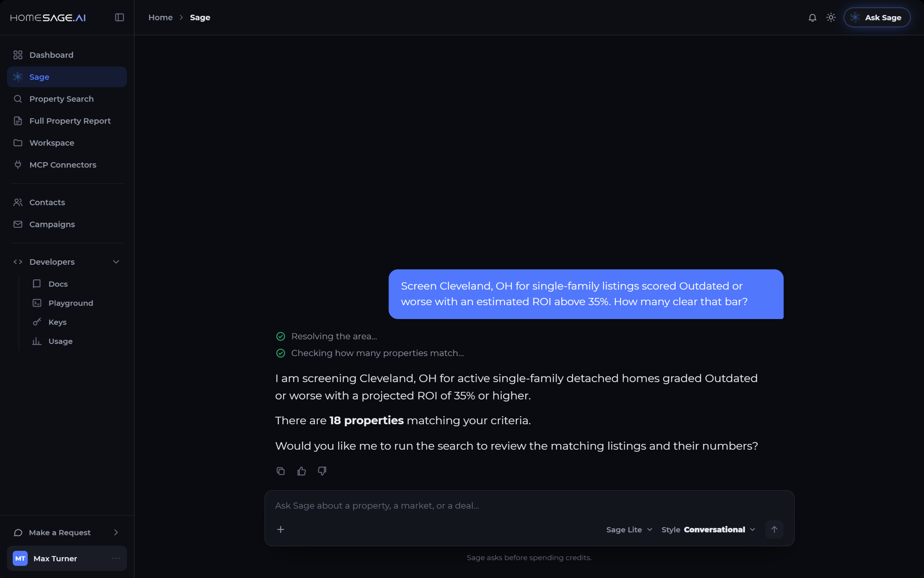Navigate to Home breadcrumb
This screenshot has width=924, height=578.
(161, 17)
